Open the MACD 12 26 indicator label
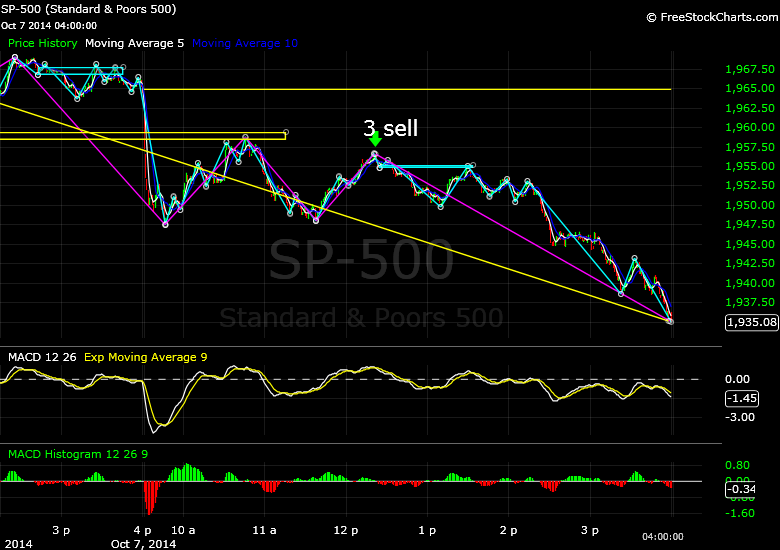 pos(41,357)
